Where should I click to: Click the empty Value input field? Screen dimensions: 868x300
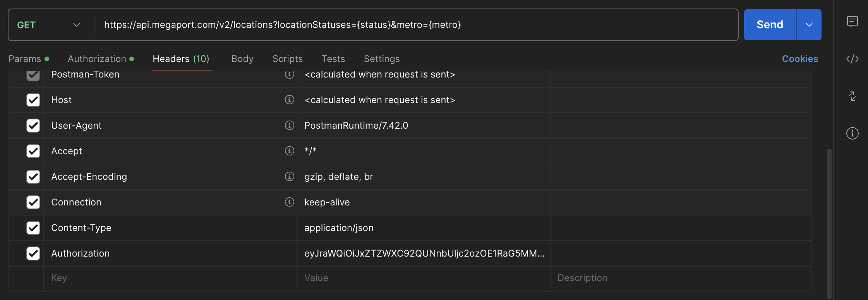point(424,278)
